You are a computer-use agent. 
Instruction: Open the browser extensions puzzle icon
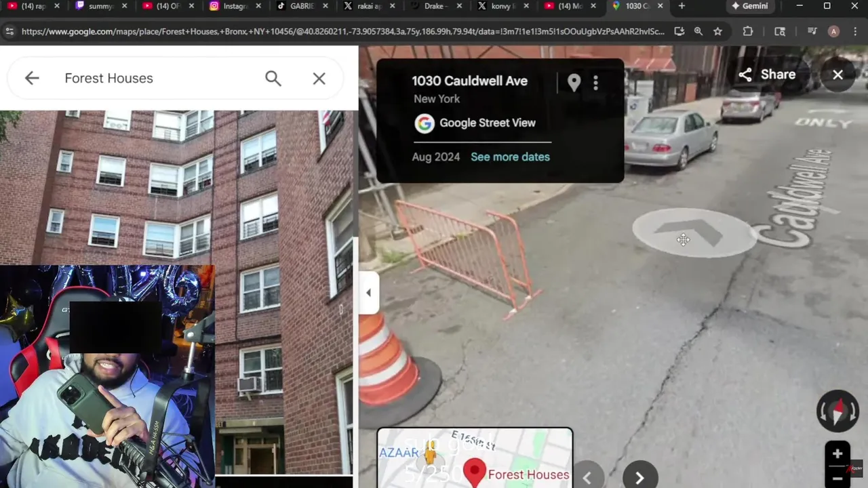pyautogui.click(x=748, y=31)
